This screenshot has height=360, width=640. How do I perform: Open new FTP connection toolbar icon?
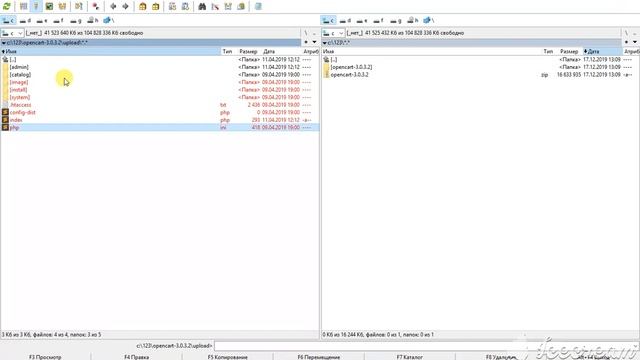[185, 6]
